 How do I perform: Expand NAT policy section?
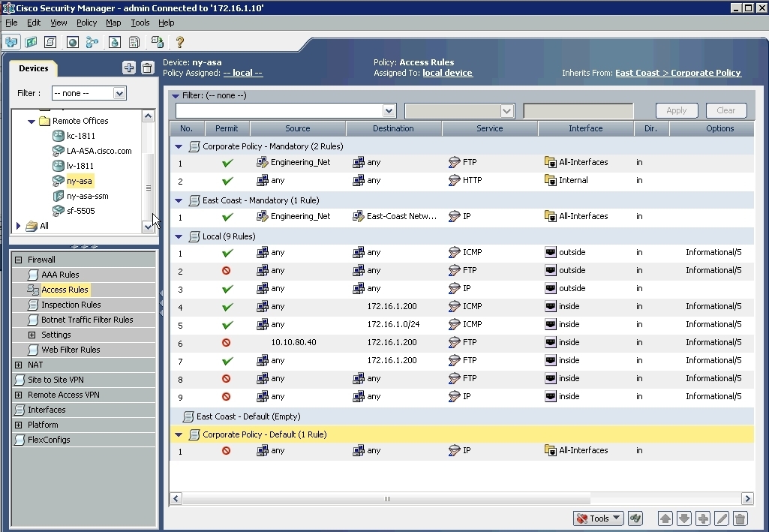18,365
